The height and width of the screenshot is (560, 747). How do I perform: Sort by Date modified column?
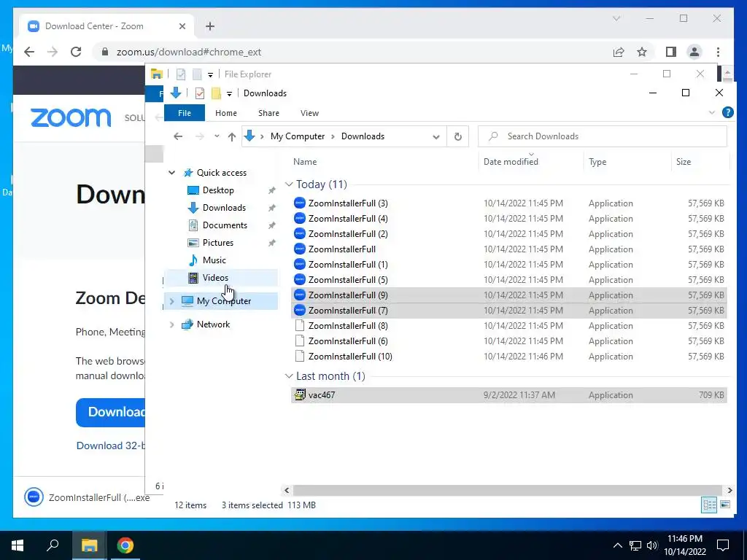[x=511, y=161]
